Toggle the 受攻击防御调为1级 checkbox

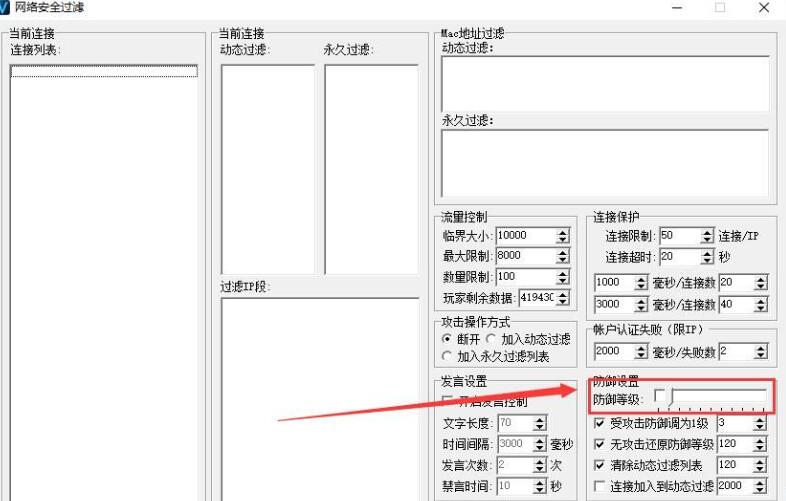click(x=599, y=424)
